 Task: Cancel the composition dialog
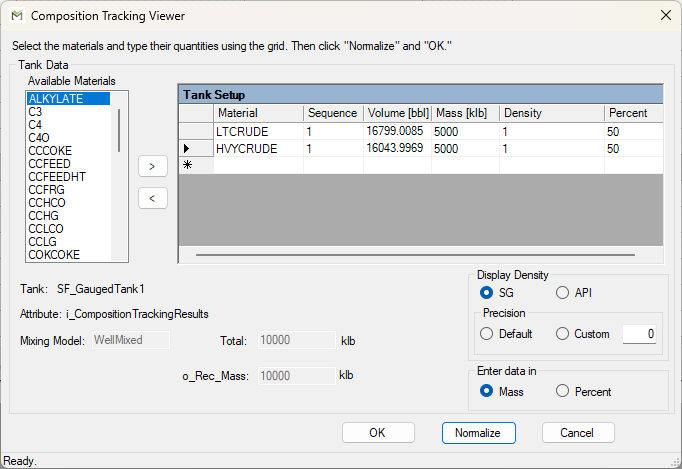[578, 433]
